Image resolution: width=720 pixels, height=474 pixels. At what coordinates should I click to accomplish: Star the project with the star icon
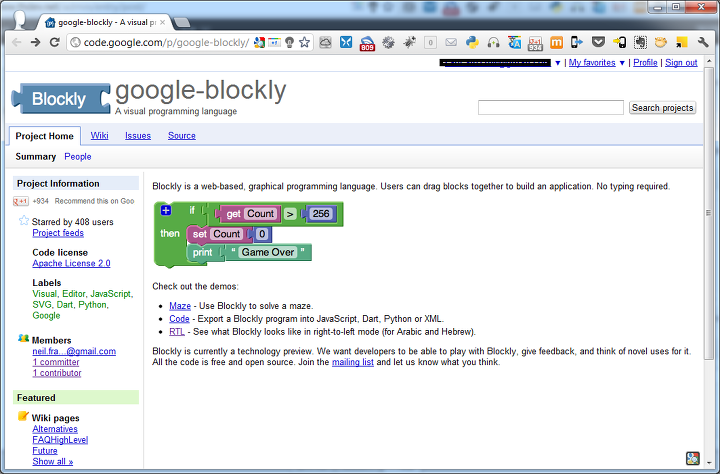(24, 221)
